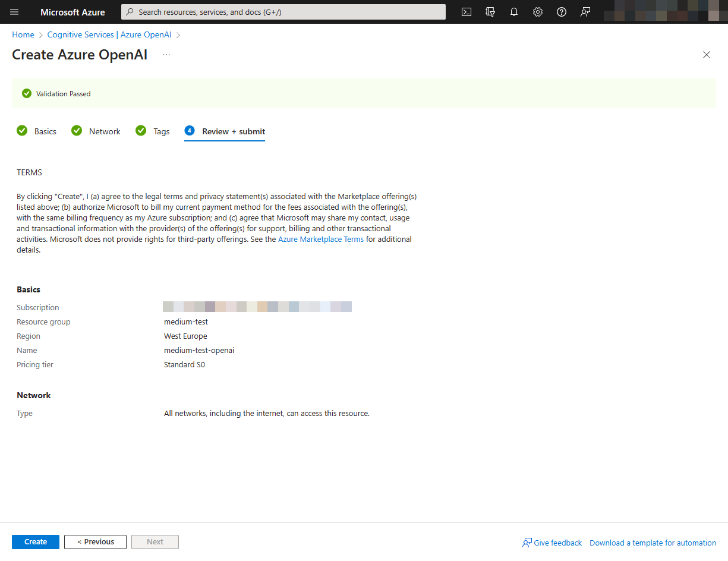Go back with the Previous button

click(x=95, y=542)
